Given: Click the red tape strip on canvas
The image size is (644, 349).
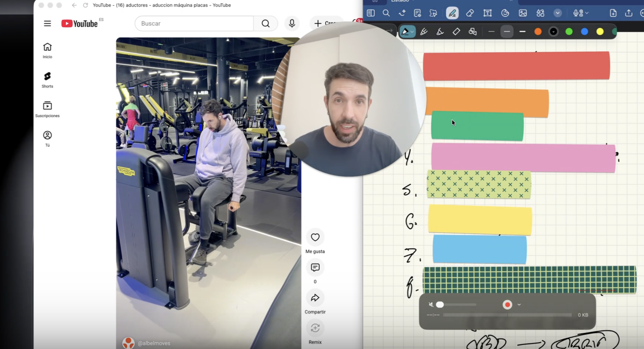Looking at the screenshot, I should click(516, 66).
